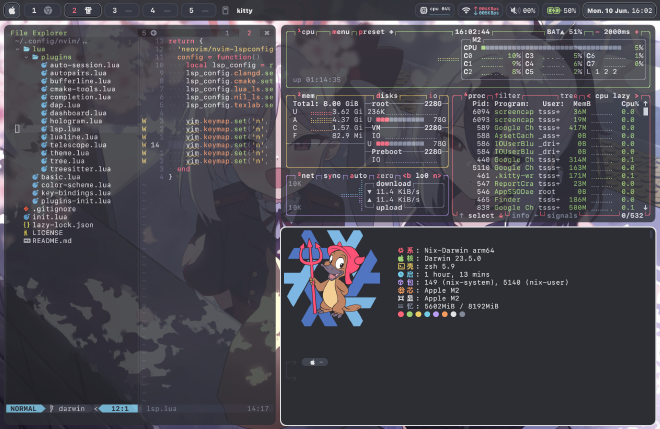The width and height of the screenshot is (660, 429).
Task: Click the git icon beside .gitignore
Action: click(x=26, y=209)
